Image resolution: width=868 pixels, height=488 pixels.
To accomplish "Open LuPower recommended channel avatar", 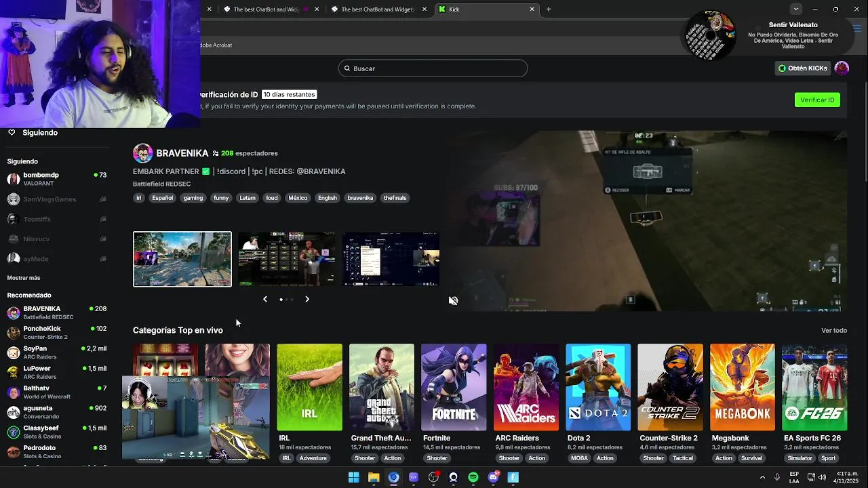I will [14, 372].
